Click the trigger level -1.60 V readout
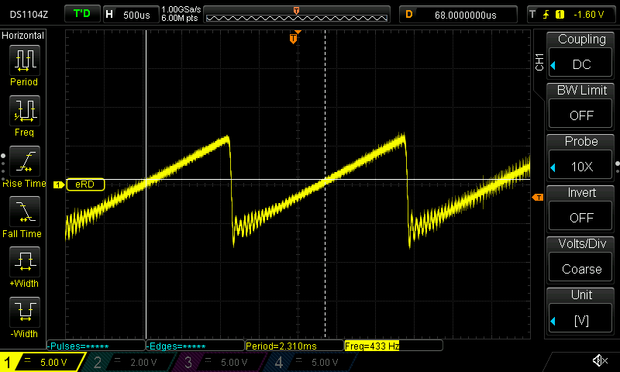This screenshot has height=372, width=620. click(589, 15)
